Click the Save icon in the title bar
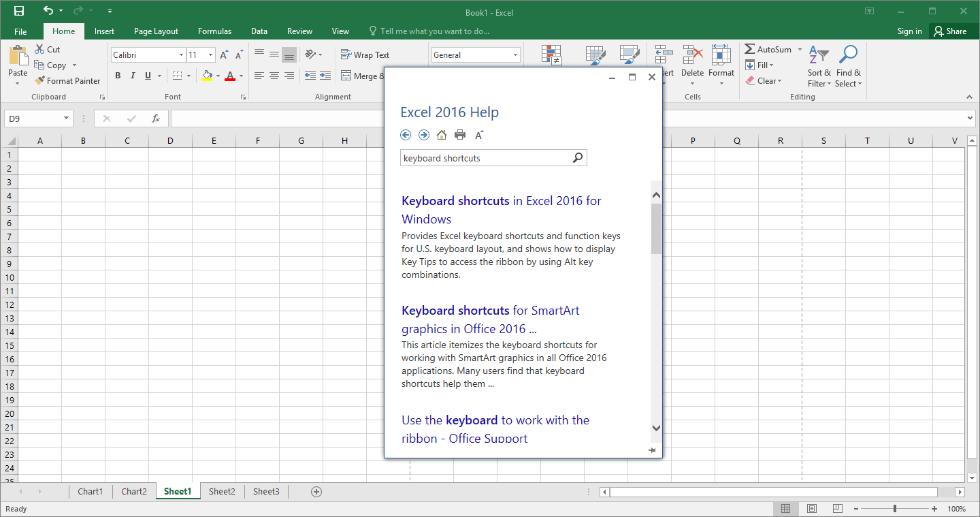Image resolution: width=980 pixels, height=517 pixels. pos(19,11)
